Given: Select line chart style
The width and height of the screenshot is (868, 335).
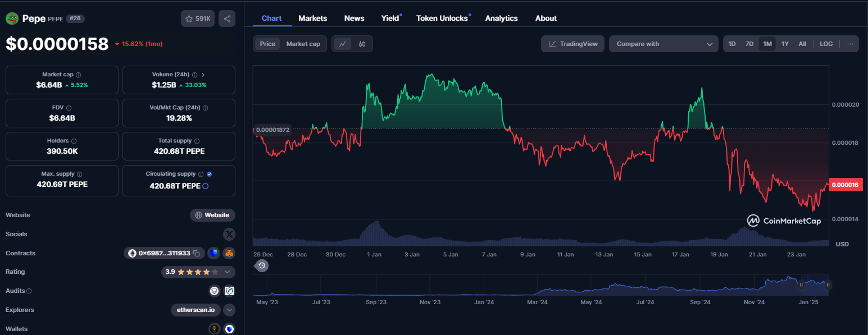Looking at the screenshot, I should pyautogui.click(x=343, y=44).
